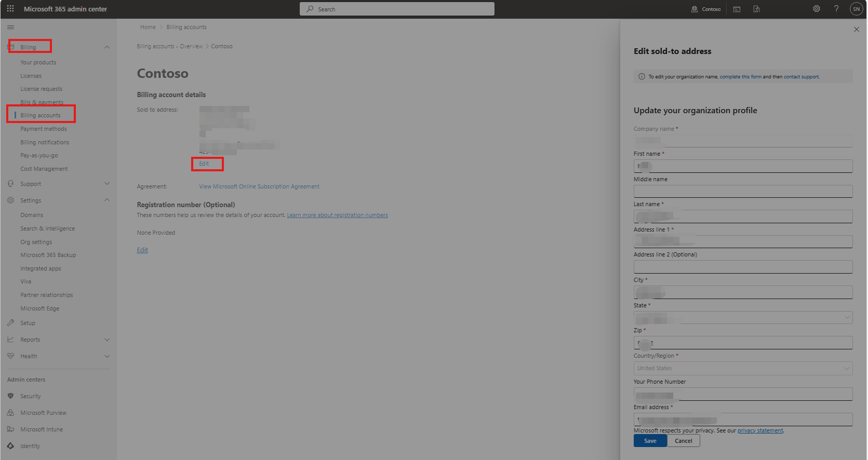Open the Microsoft Purview icon
This screenshot has width=868, height=460.
click(x=10, y=413)
